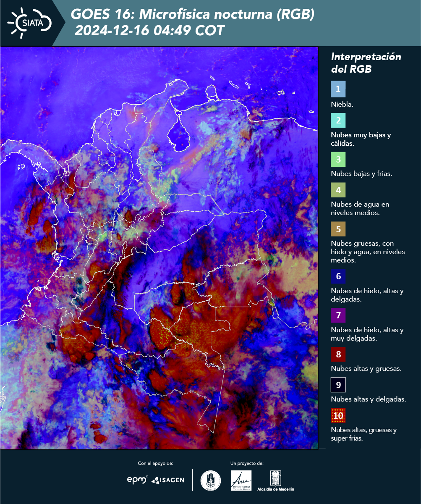Click the 'Nubes gruesas, con hielo y agua' label
The width and height of the screenshot is (421, 504).
coord(368,252)
